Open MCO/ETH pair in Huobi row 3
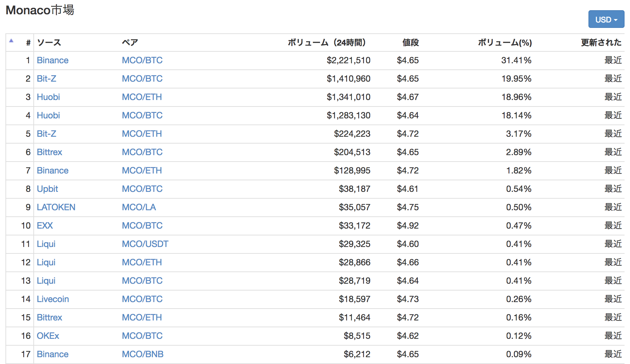This screenshot has height=364, width=630. tap(142, 97)
